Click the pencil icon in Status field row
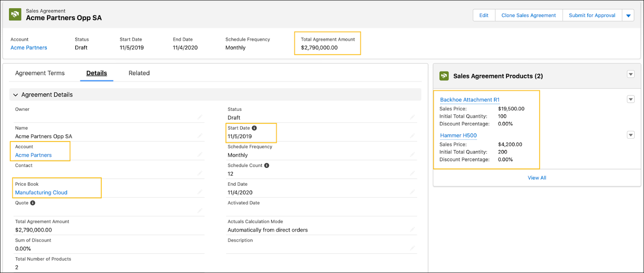This screenshot has height=273, width=644. [x=413, y=117]
